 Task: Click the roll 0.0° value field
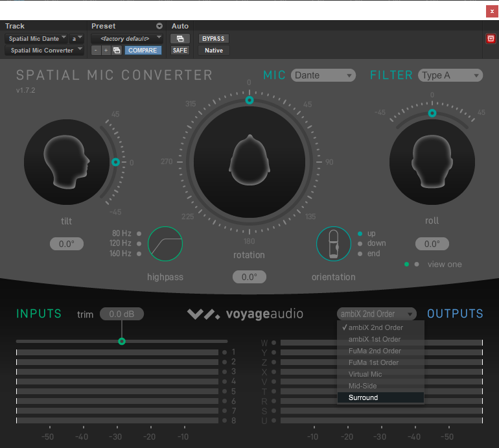[432, 244]
